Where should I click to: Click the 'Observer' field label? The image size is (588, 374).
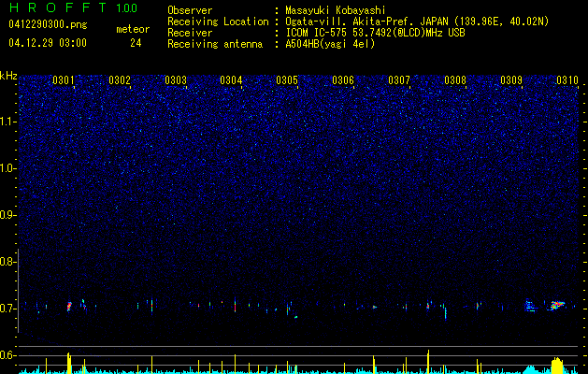190,10
